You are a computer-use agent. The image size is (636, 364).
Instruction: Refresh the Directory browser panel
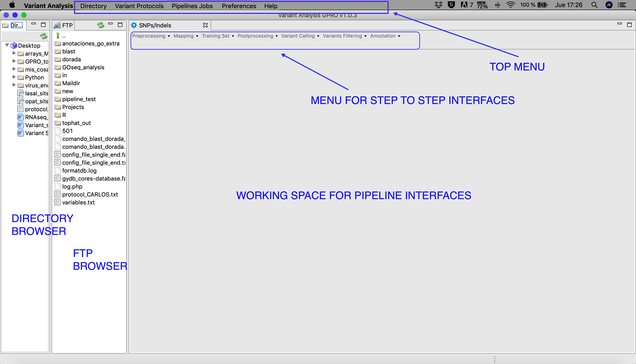[44, 36]
